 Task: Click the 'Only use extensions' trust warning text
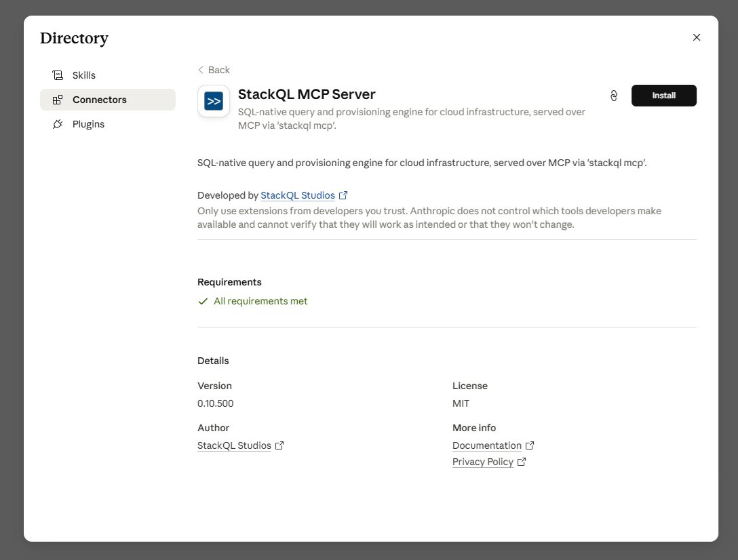point(429,218)
